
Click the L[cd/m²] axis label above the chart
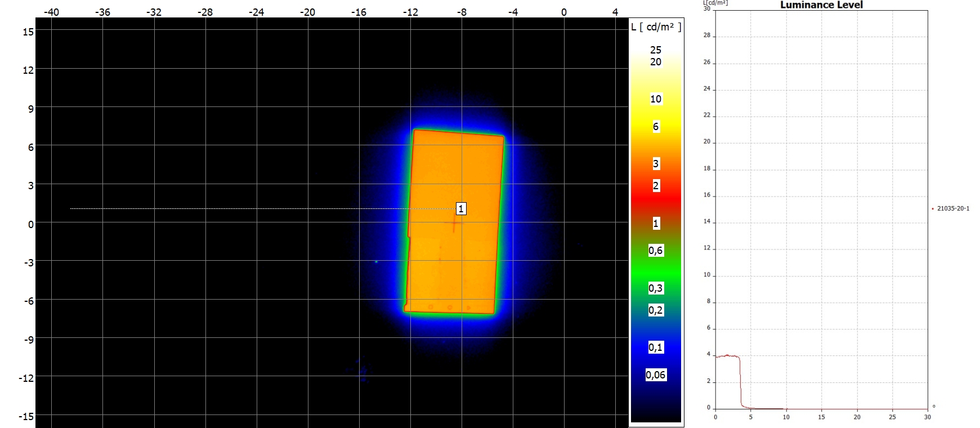(715, 3)
